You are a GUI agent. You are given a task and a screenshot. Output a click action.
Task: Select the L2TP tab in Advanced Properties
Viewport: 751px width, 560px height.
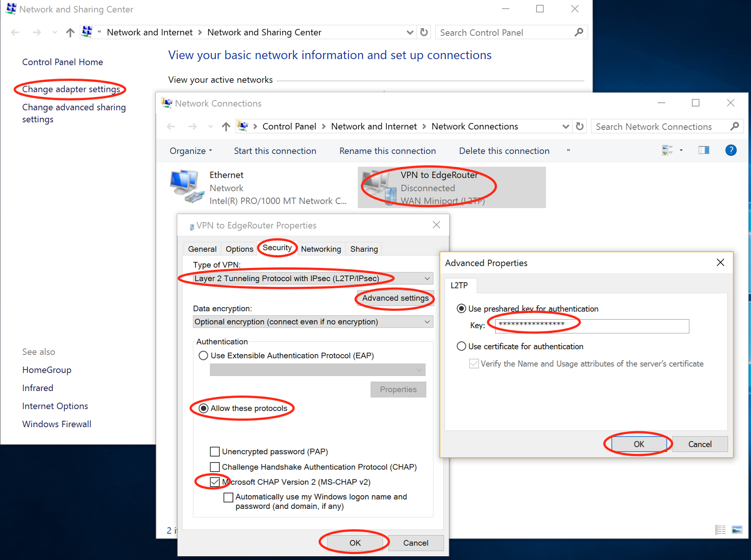coord(459,285)
